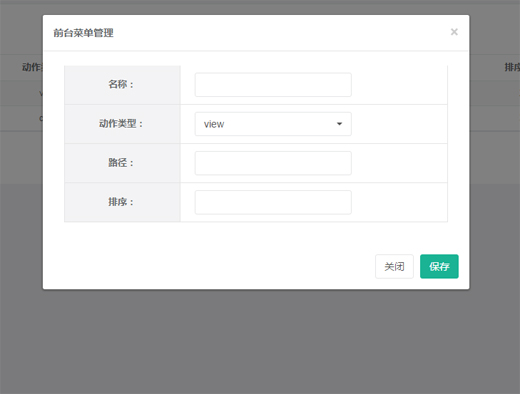Viewport: 520px width, 394px height.
Task: Focus the 排序 text input
Action: [273, 202]
